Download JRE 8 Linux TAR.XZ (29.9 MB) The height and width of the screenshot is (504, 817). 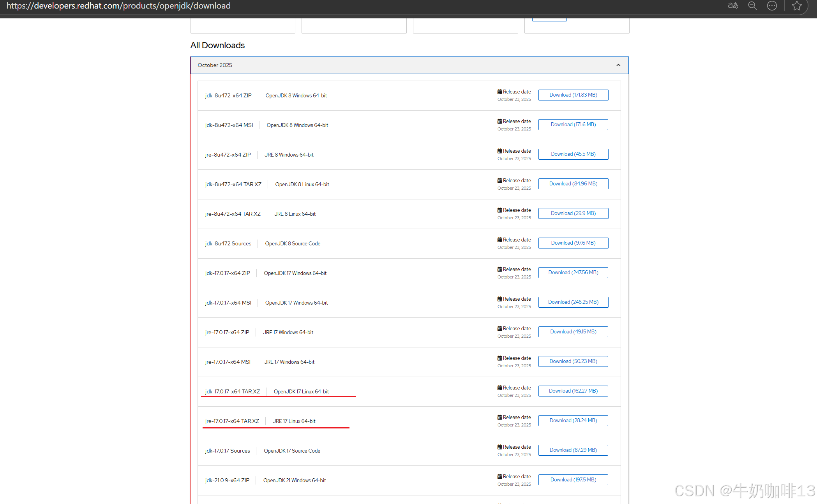click(x=573, y=213)
